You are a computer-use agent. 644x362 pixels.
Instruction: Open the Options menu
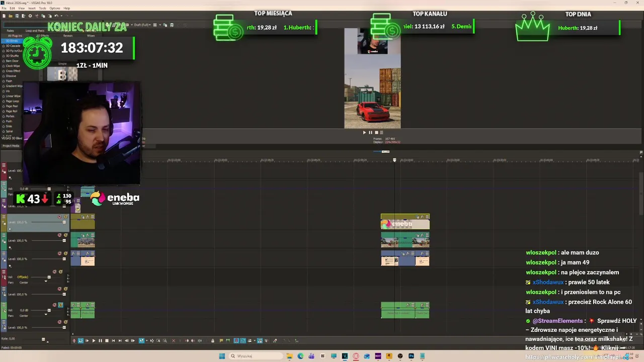[x=55, y=8]
